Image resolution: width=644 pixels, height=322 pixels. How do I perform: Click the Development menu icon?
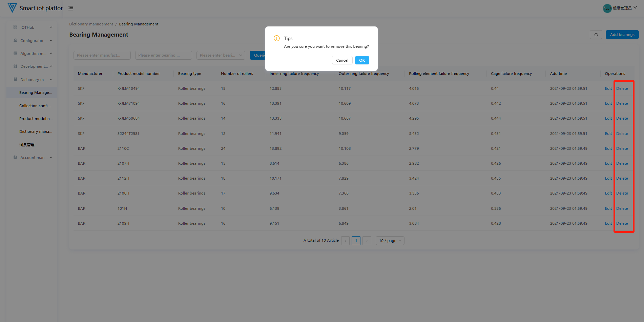(x=15, y=66)
